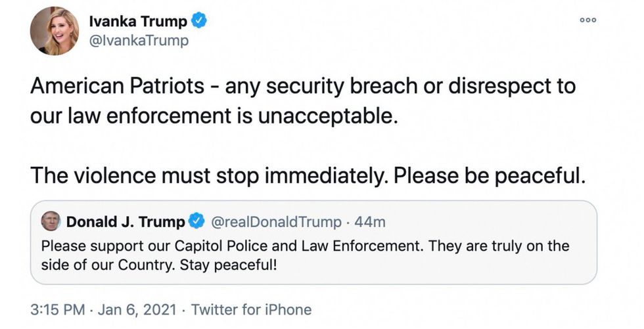Screen dimensions: 644x329
Task: Click Ivanka Trump's blue verified badge
Action: pyautogui.click(x=199, y=21)
